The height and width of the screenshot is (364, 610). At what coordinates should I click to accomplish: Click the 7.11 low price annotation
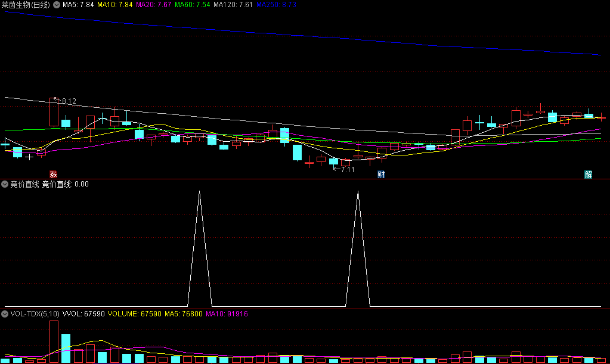(x=348, y=169)
